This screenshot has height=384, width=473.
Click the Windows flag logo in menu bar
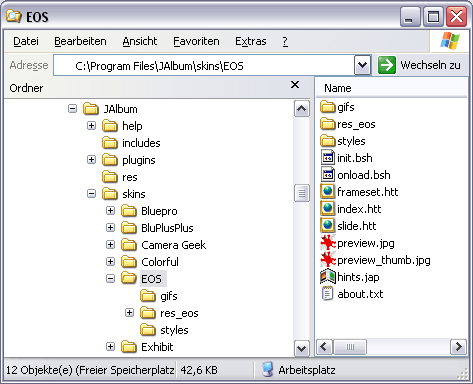[449, 41]
